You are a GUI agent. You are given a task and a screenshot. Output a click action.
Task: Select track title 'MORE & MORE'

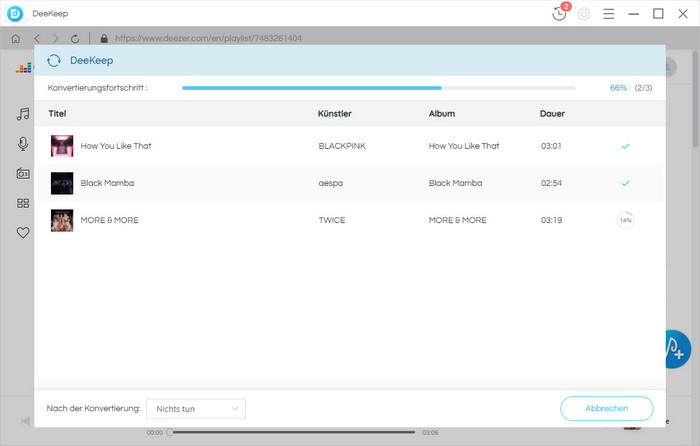tap(109, 220)
